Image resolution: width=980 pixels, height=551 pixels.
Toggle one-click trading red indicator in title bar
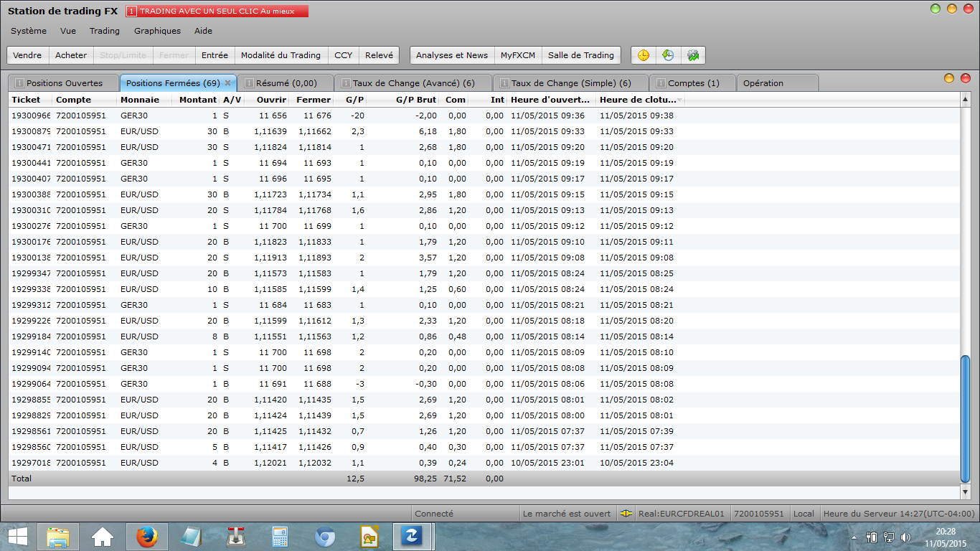tap(131, 11)
